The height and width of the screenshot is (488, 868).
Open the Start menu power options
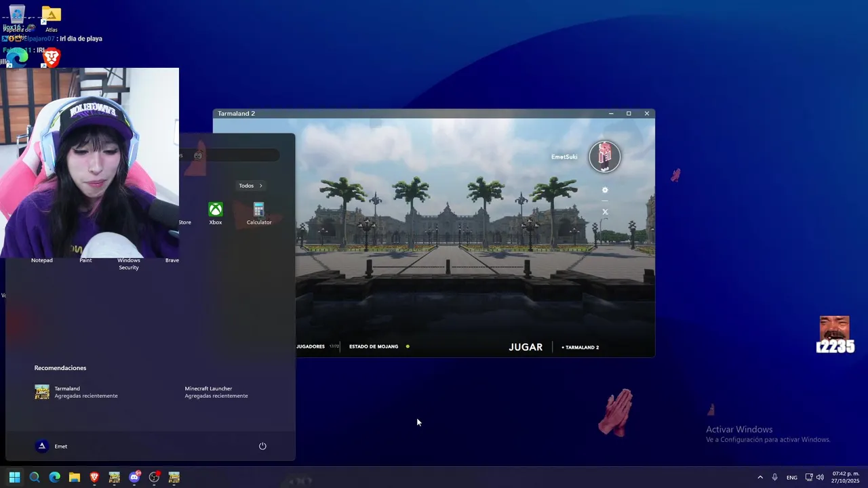pyautogui.click(x=262, y=446)
